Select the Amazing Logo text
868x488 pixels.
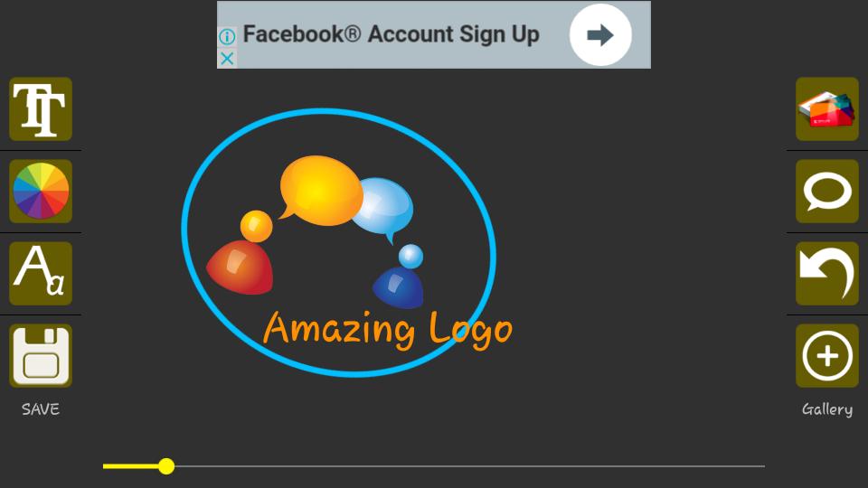click(388, 330)
